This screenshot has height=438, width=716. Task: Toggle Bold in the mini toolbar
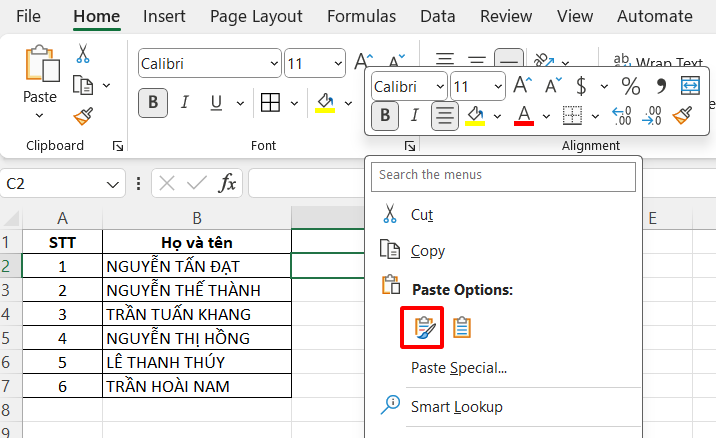coord(385,116)
